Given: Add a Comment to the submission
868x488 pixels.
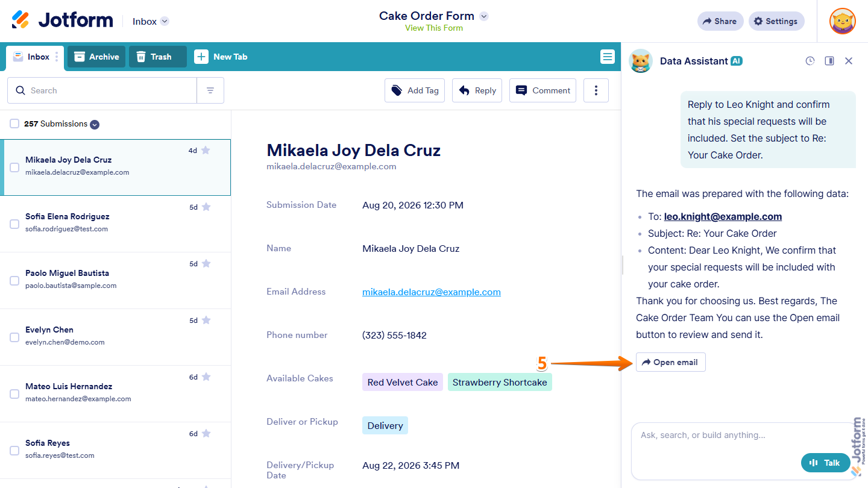Looking at the screenshot, I should tap(542, 90).
